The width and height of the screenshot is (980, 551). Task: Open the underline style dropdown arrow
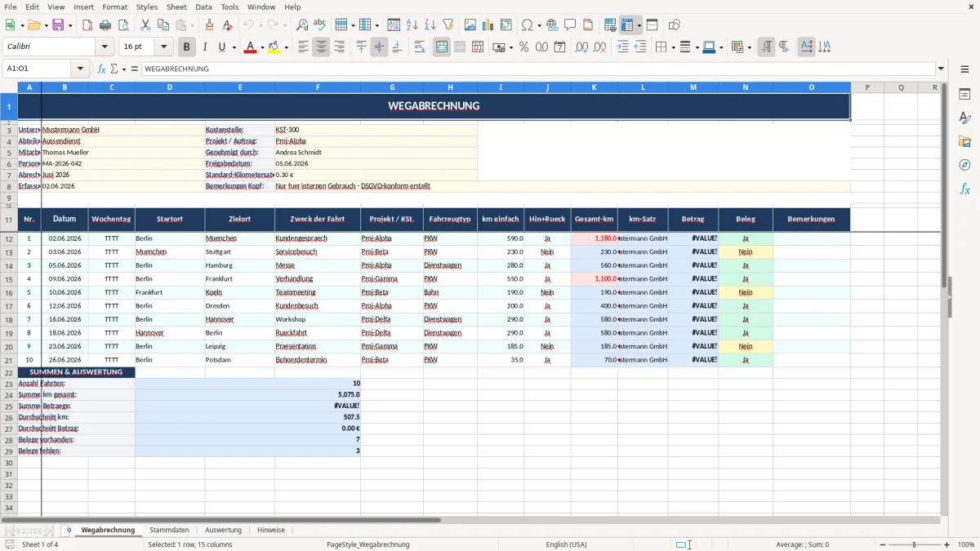pos(234,47)
